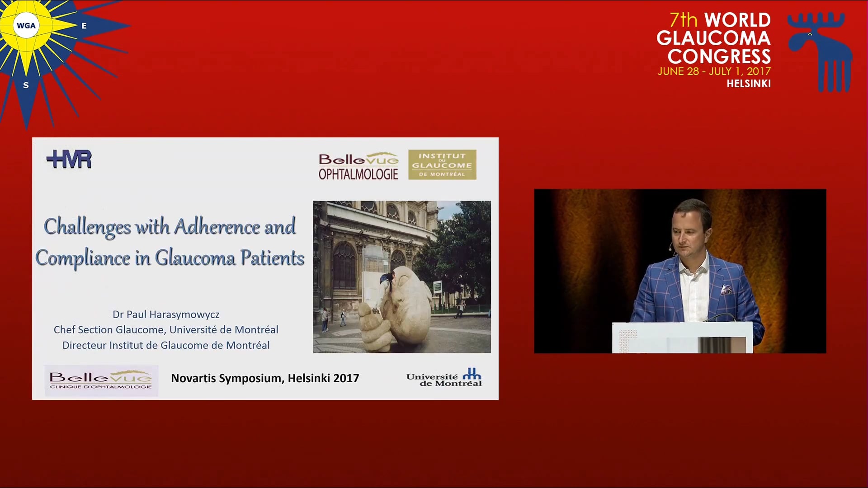Click the HMR logo on slide
868x488 pixels.
point(69,160)
